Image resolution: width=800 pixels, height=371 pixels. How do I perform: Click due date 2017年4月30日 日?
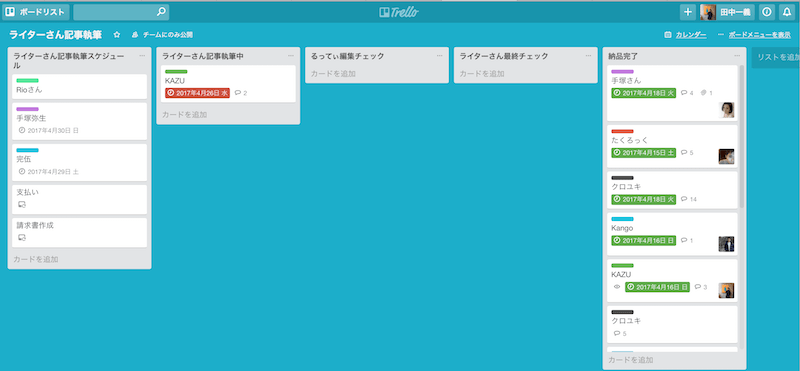tap(48, 130)
